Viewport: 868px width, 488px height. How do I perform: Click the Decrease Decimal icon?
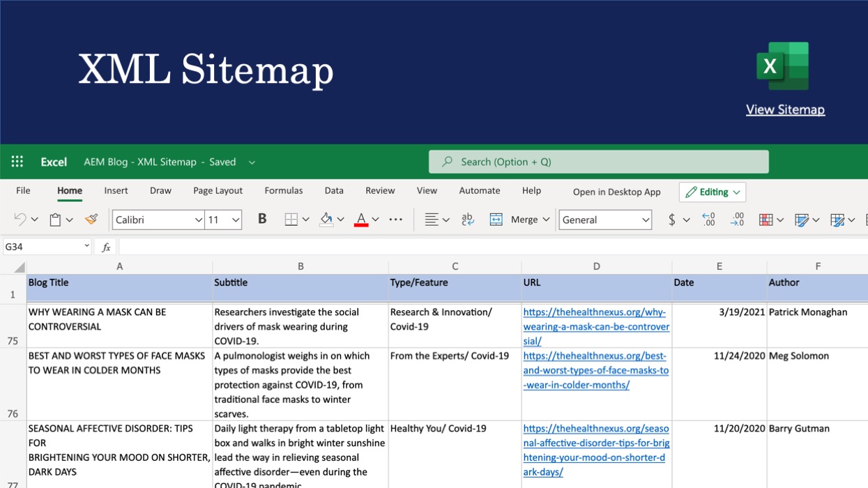click(x=737, y=220)
